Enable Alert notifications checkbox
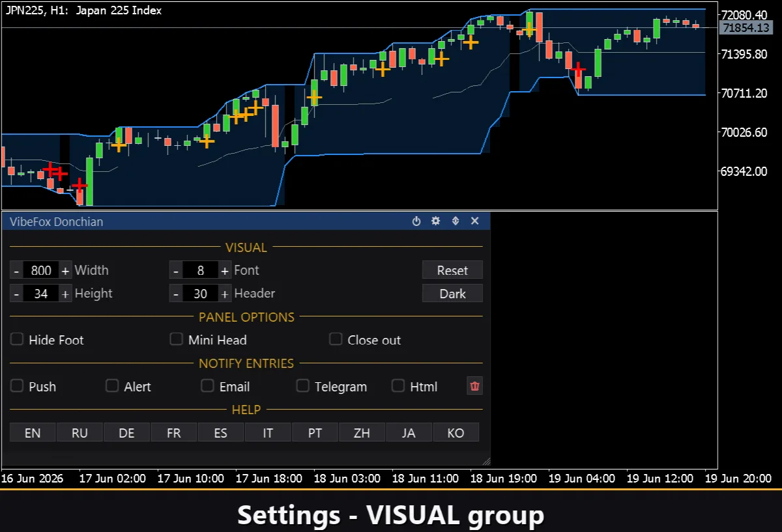 pos(112,386)
